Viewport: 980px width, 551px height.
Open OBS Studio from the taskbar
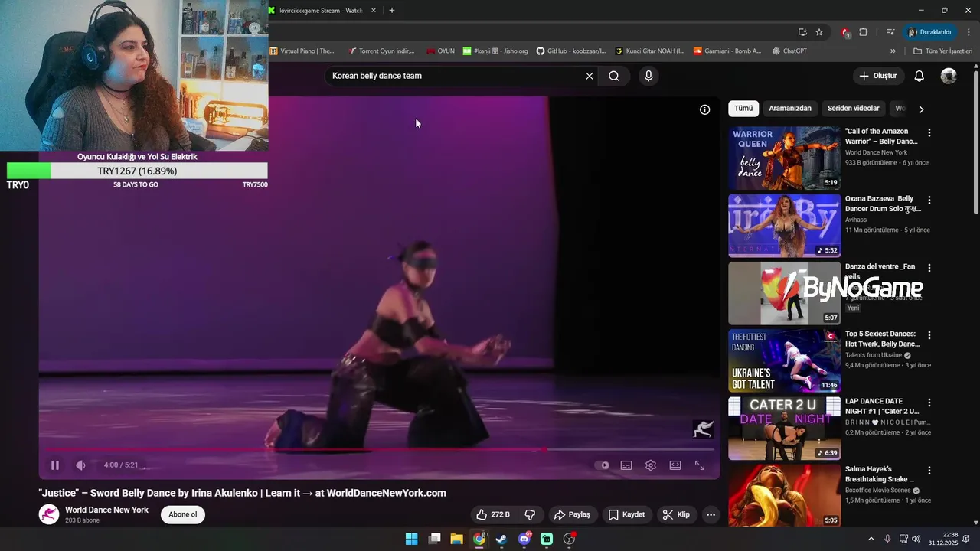tap(569, 539)
